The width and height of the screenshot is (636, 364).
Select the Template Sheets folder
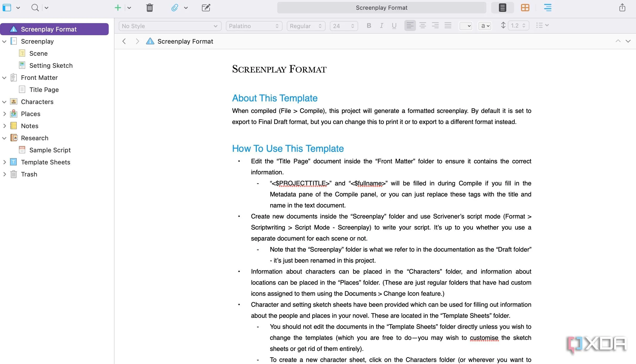45,162
